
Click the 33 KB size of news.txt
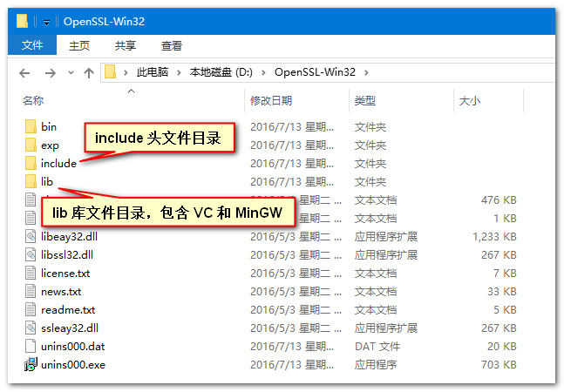[502, 292]
